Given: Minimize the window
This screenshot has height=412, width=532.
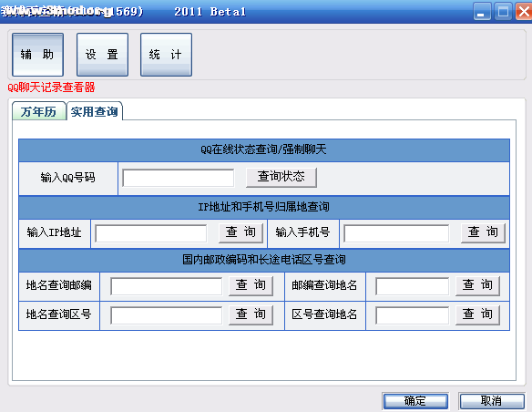Looking at the screenshot, I should click(x=482, y=12).
